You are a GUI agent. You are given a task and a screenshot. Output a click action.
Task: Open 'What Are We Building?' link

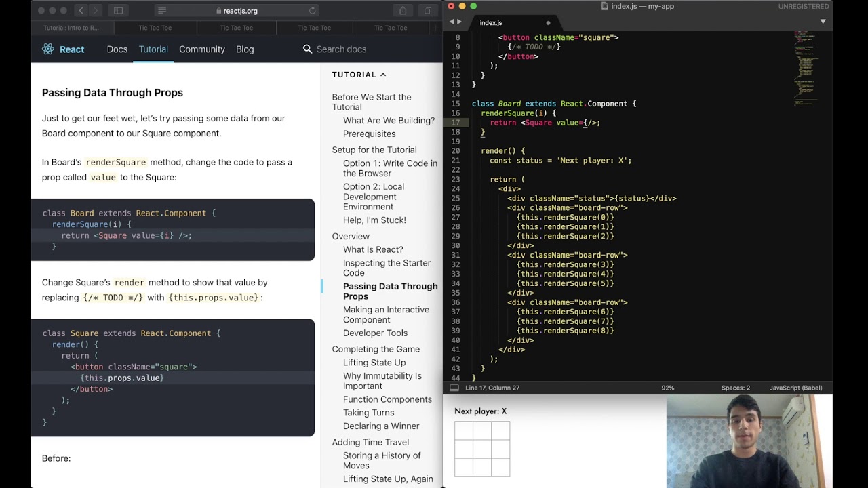click(x=389, y=121)
